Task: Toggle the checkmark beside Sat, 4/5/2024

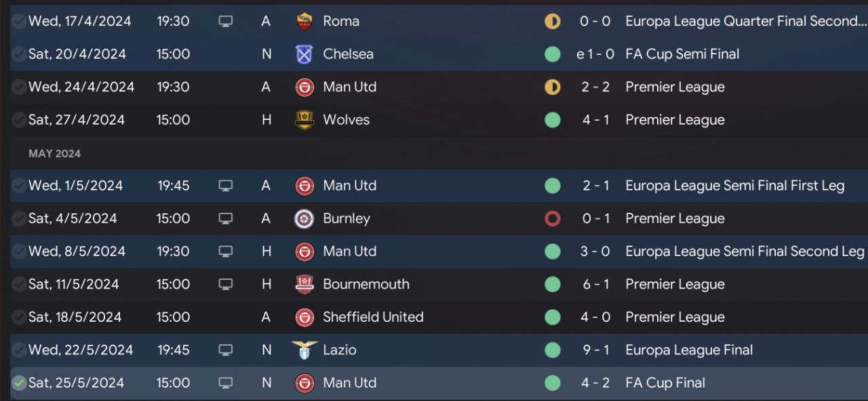Action: click(19, 219)
